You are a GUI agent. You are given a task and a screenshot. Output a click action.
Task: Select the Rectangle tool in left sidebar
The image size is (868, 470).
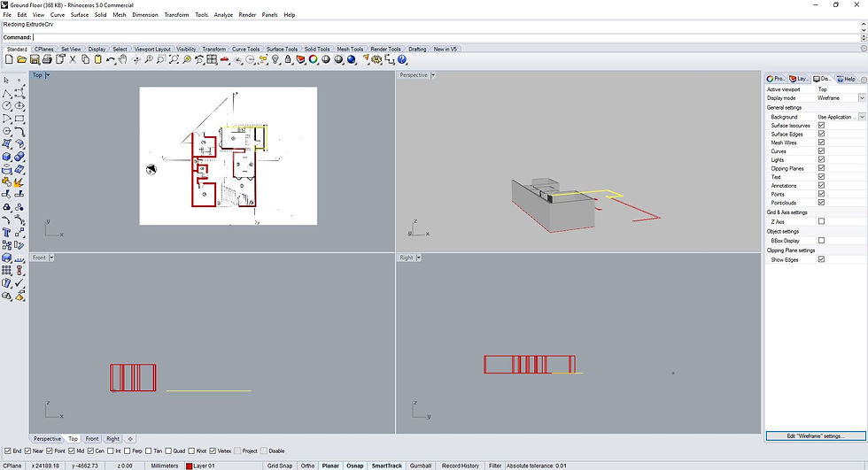coord(19,119)
